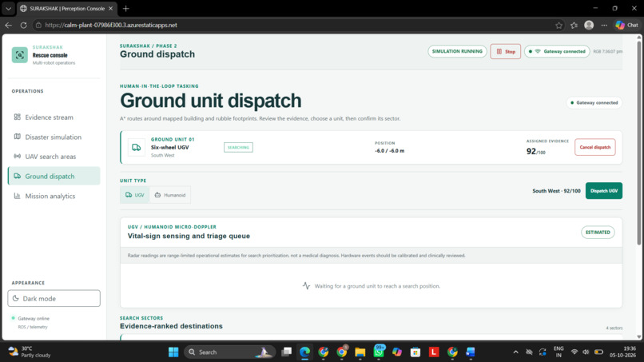Select UGV unit type
This screenshot has width=644, height=362.
point(135,195)
